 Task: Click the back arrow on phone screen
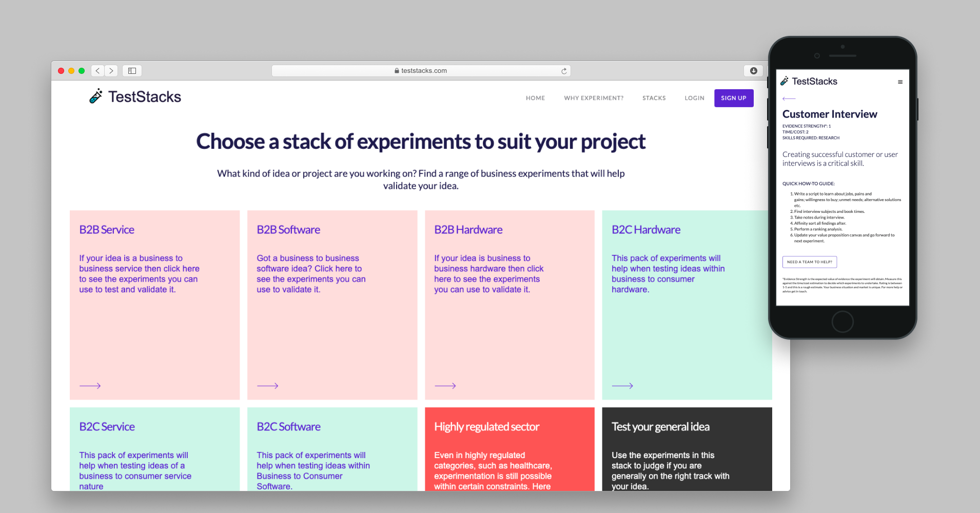click(x=789, y=98)
